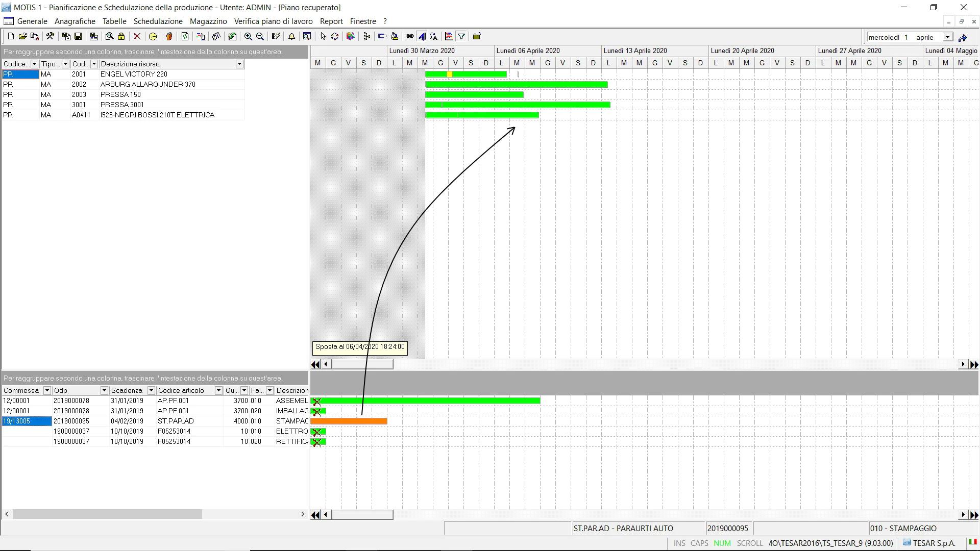Click the bell notification icon
980x551 pixels.
coord(291,36)
